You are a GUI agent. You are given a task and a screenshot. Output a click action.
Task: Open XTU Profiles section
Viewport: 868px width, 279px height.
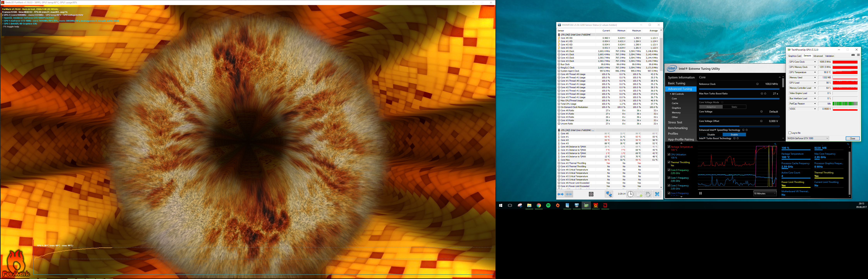(673, 134)
